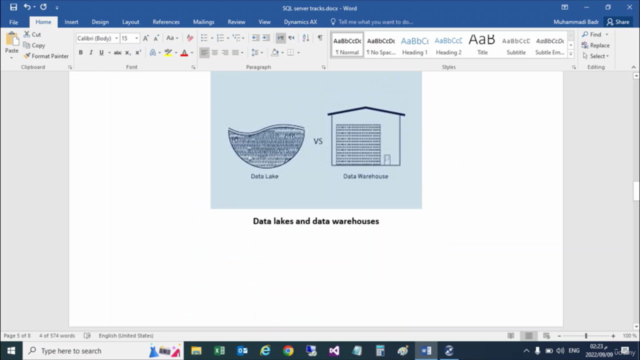Align text to the left
640x360 pixels.
point(204,52)
